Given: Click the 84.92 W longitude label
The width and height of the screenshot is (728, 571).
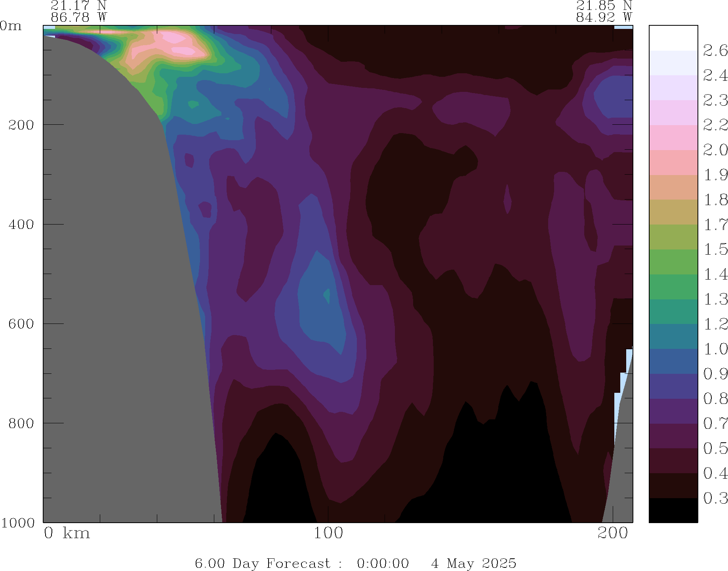Looking at the screenshot, I should (x=604, y=17).
